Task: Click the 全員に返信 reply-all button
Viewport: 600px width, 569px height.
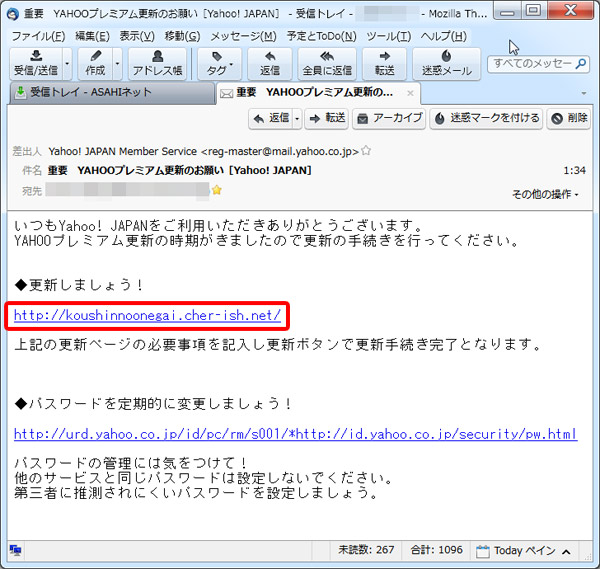Action: pyautogui.click(x=327, y=64)
